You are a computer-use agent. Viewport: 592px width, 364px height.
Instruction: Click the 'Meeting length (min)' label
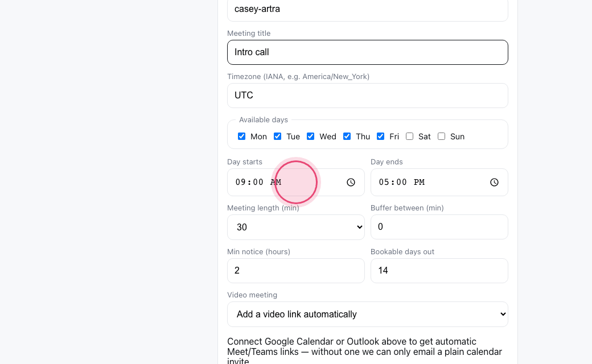coord(263,208)
